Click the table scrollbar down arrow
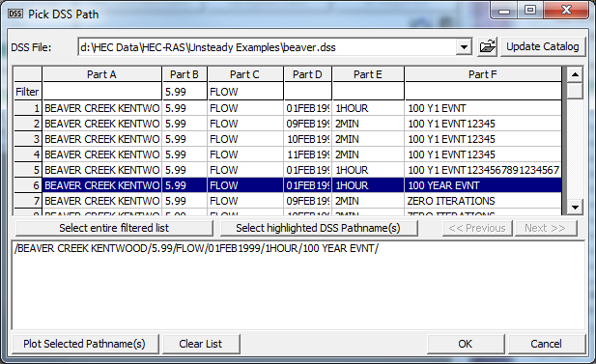This screenshot has height=364, width=596. point(575,208)
